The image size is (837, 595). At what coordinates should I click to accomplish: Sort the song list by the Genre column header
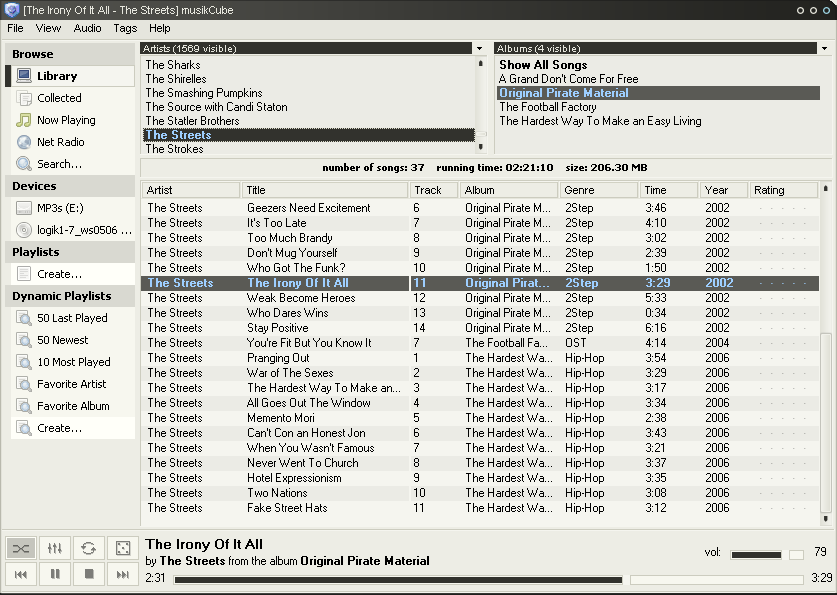click(599, 190)
